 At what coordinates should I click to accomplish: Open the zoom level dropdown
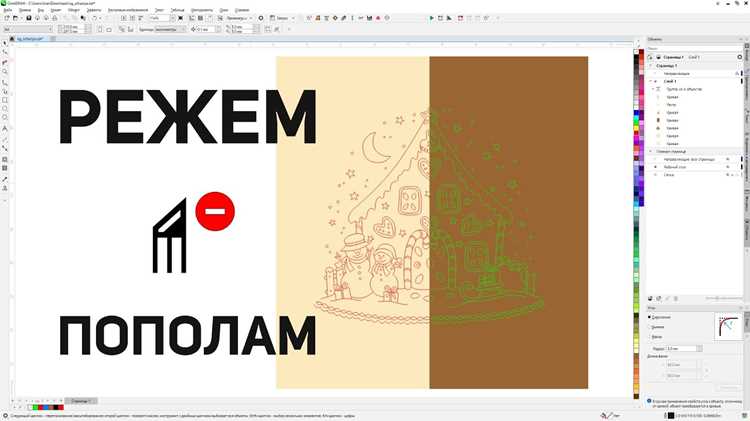coord(173,18)
